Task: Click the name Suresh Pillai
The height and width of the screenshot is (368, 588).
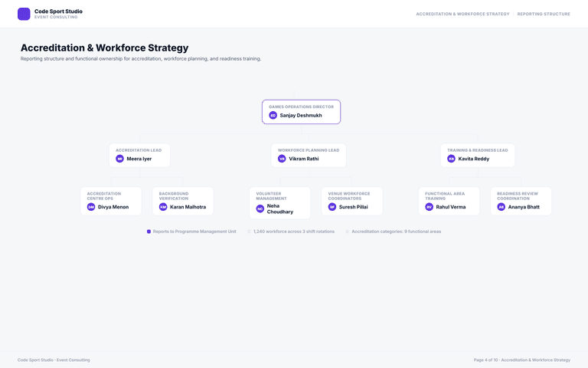Action: pyautogui.click(x=353, y=207)
